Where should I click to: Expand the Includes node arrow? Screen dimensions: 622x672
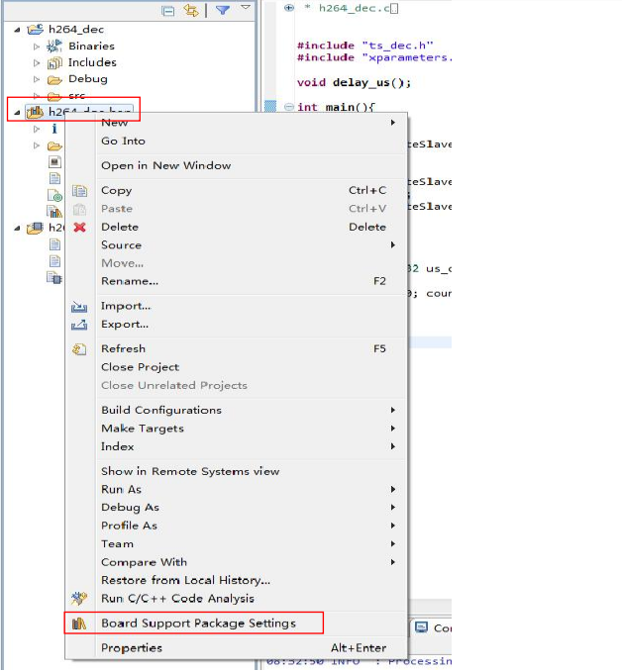click(38, 63)
